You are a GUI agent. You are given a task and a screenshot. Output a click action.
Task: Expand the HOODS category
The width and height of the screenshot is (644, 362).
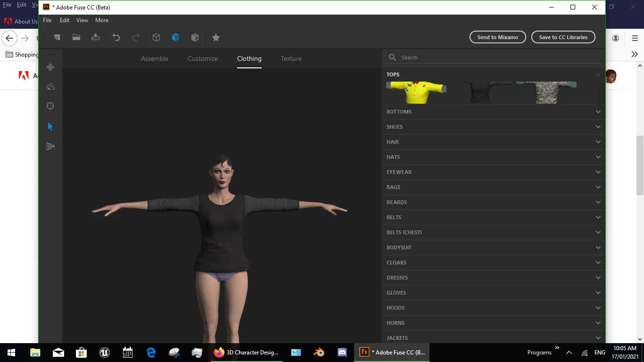tap(494, 308)
